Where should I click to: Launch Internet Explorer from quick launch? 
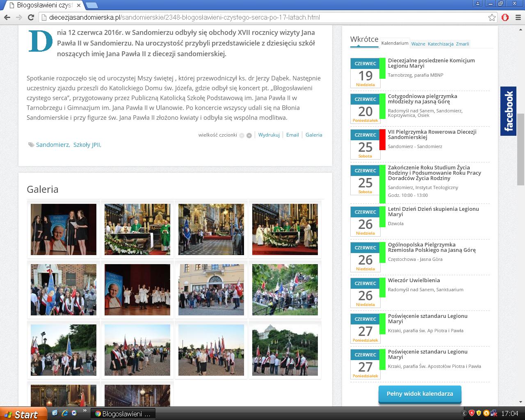point(64,413)
